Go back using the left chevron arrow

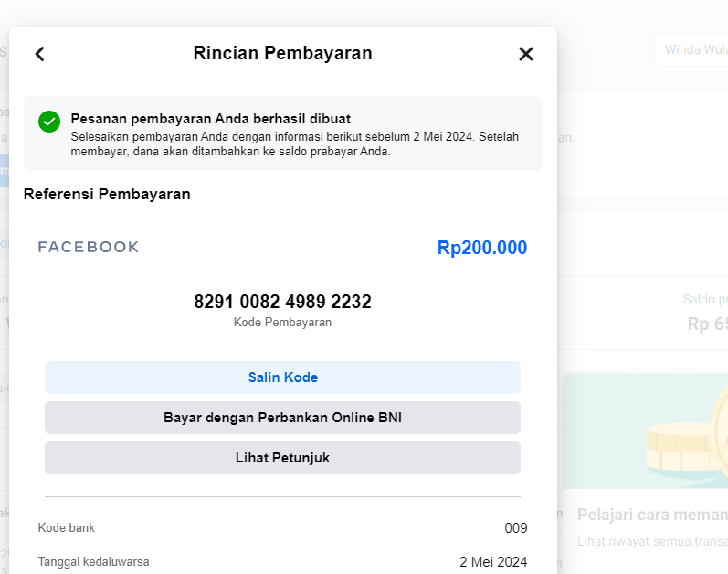pyautogui.click(x=40, y=54)
